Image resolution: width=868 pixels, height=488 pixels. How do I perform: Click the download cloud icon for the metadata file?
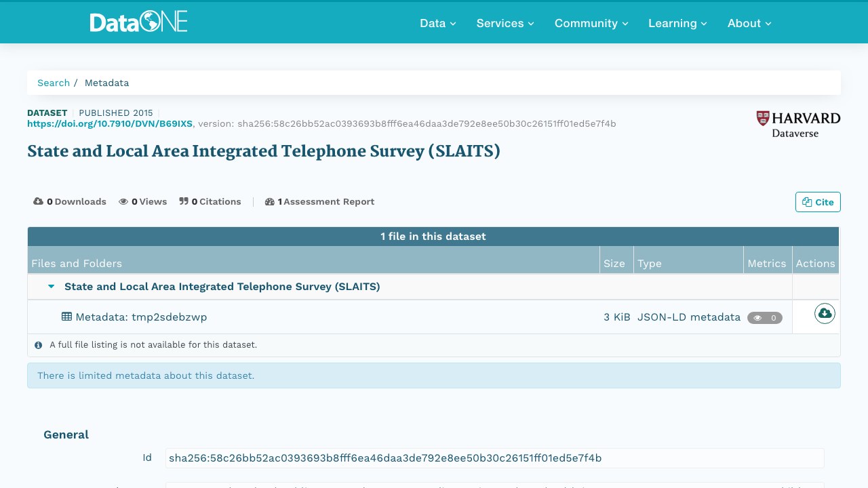[x=825, y=313]
